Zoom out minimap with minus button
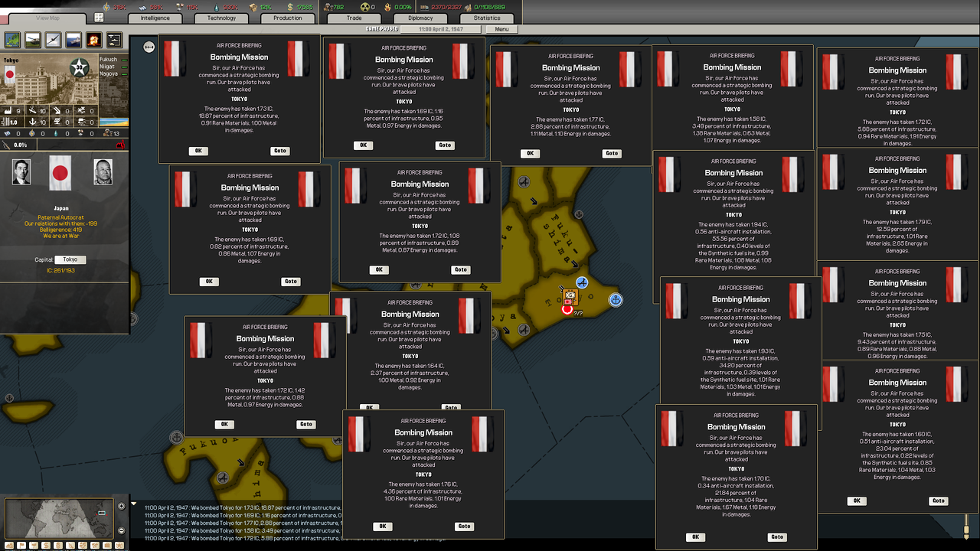This screenshot has height=551, width=980. click(121, 530)
